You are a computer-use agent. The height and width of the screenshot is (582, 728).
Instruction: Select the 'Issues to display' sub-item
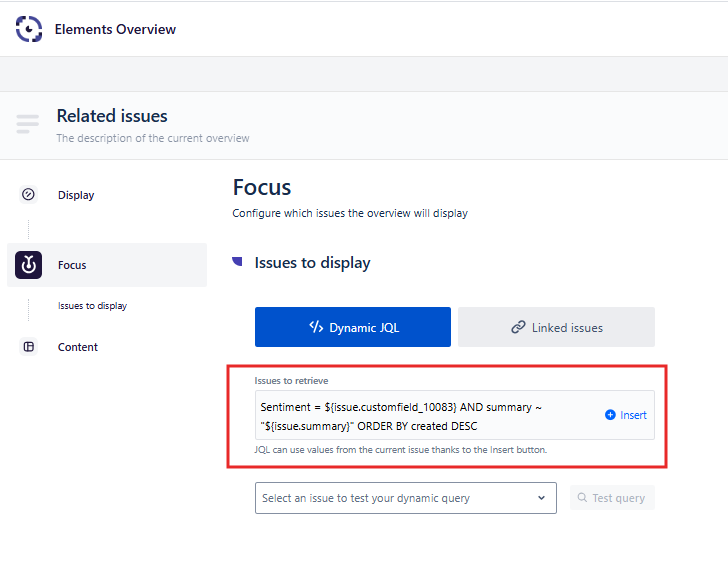(92, 306)
